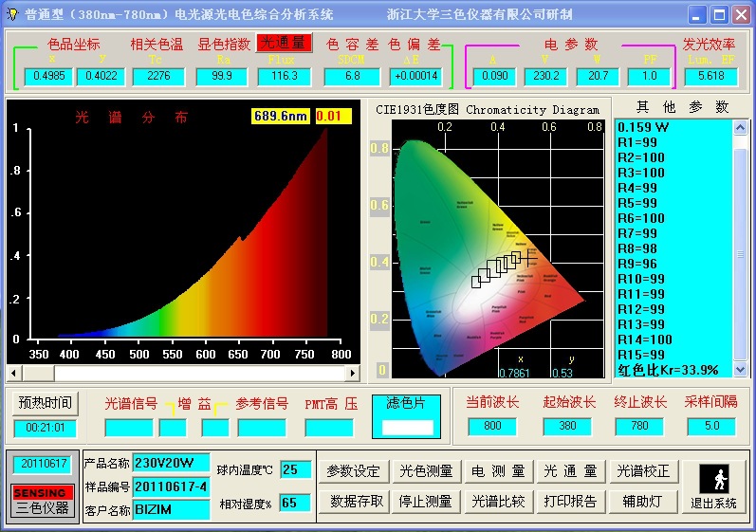The height and width of the screenshot is (532, 756).
Task: Click the current wavelength field 800
Action: tap(492, 426)
